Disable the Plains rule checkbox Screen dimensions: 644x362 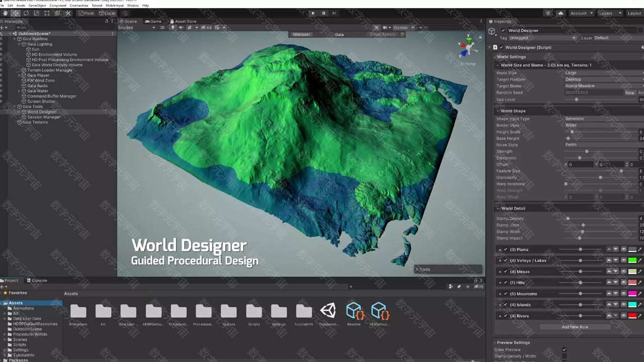coord(506,249)
